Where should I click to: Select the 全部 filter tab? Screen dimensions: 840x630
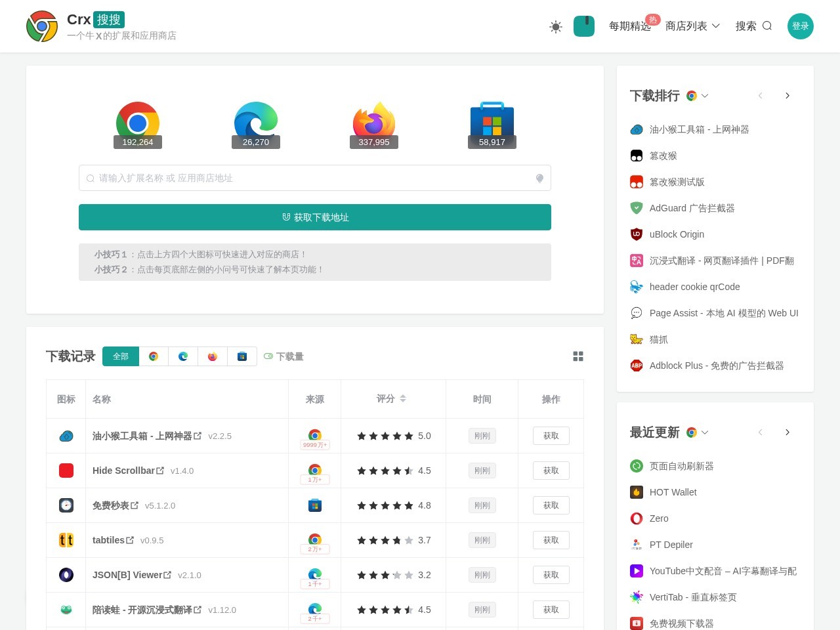(x=121, y=356)
